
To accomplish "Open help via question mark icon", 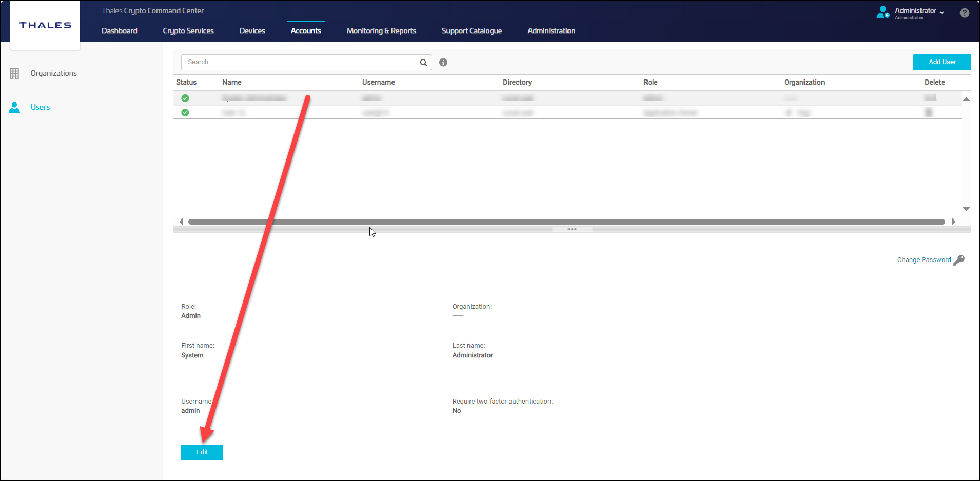I will (965, 13).
